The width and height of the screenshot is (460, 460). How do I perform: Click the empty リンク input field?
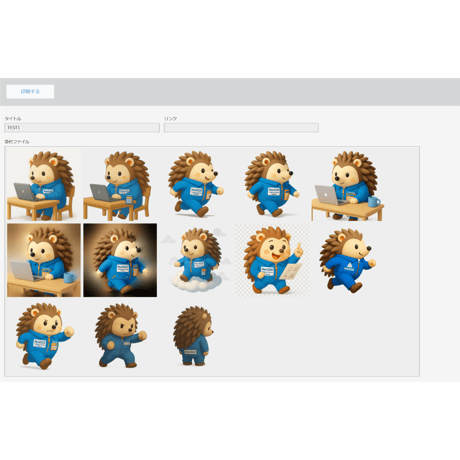[241, 128]
